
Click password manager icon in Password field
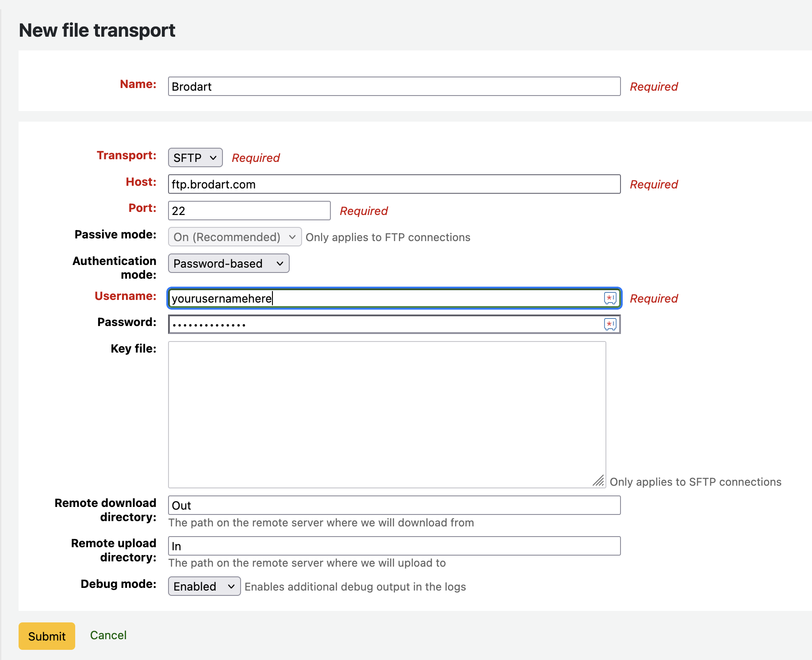[x=610, y=324]
